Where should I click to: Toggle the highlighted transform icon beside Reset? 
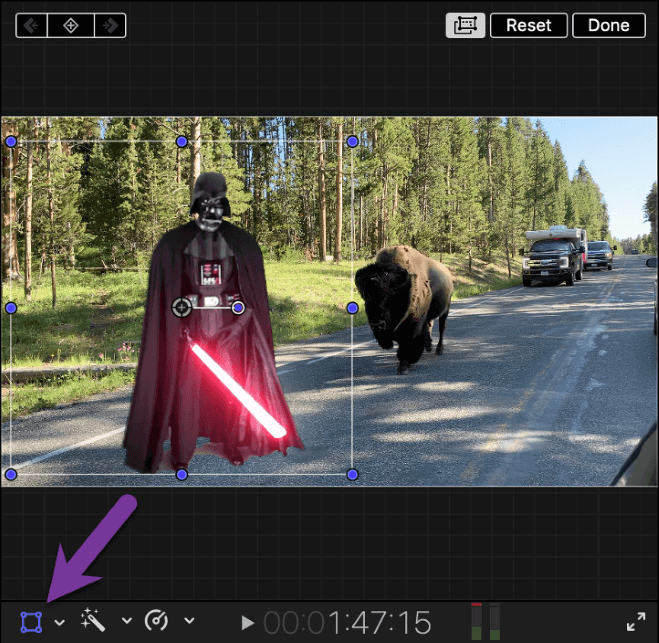point(465,25)
